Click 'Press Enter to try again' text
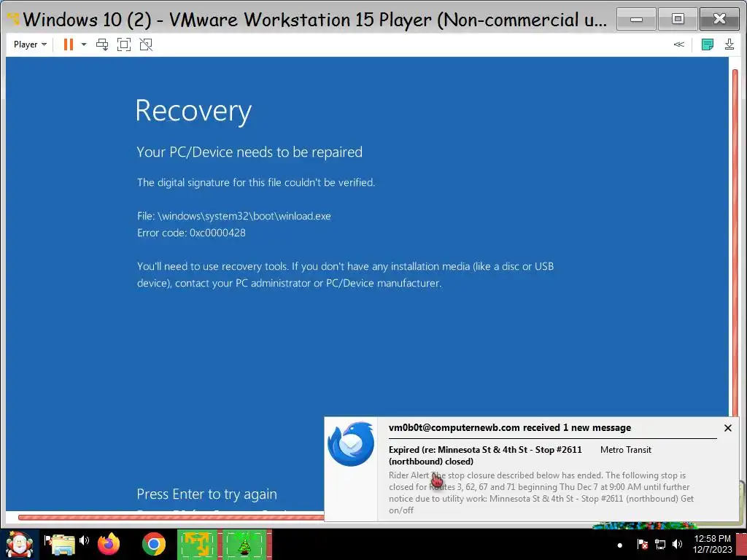The height and width of the screenshot is (560, 747). click(206, 494)
